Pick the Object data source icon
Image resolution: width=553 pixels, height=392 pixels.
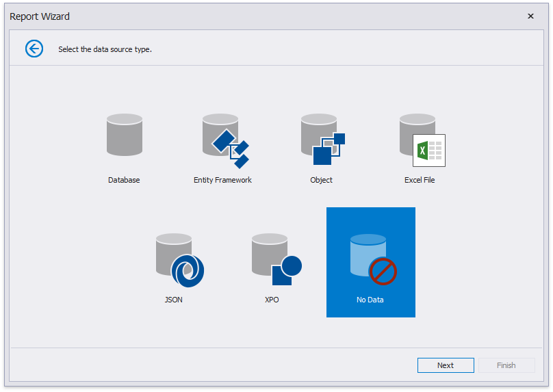click(322, 140)
